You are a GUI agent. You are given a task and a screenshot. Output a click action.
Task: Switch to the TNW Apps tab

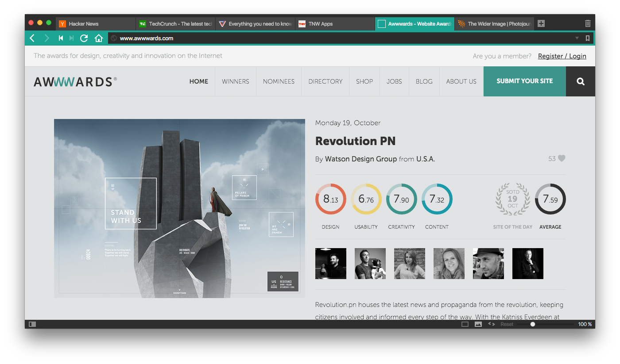pyautogui.click(x=335, y=24)
